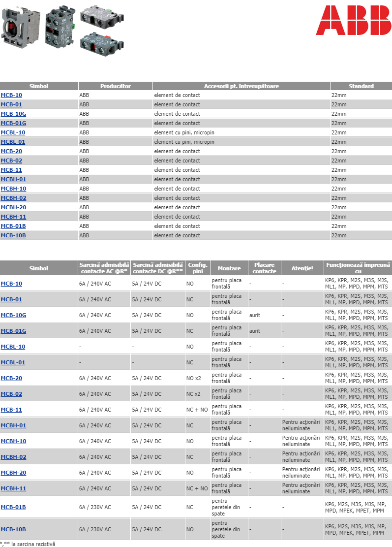Select 'NC + NO' in the MCB-11 row
Viewport: 392px width, 547px height.
pyautogui.click(x=197, y=410)
